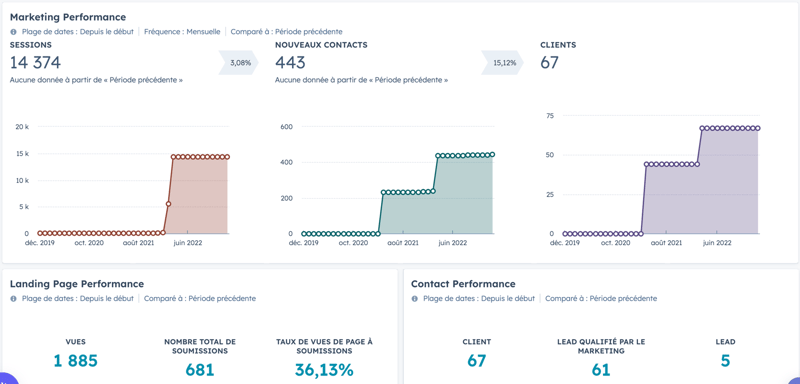Viewport: 800px width, 384px height.
Task: Select the TAUX DE VUES DE PAGE À SOUMISSIONS label
Action: pos(324,346)
